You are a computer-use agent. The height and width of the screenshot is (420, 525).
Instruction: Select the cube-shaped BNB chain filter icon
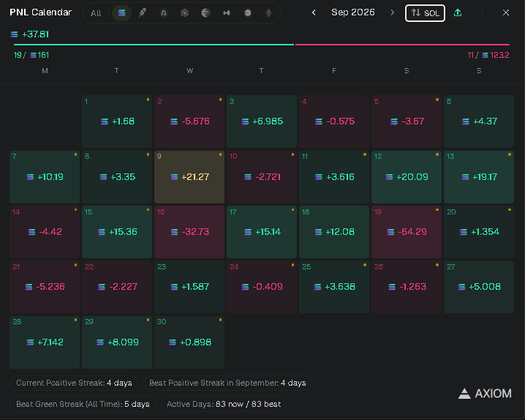184,13
